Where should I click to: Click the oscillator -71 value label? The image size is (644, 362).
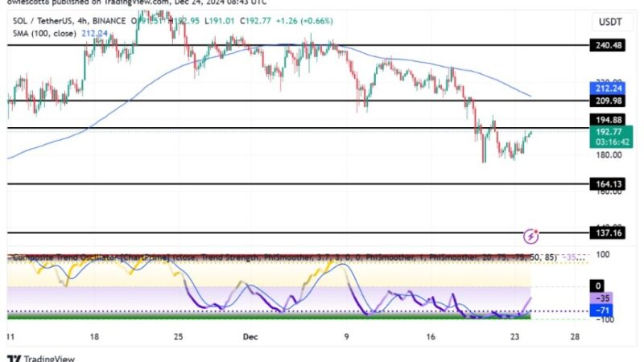tap(602, 311)
